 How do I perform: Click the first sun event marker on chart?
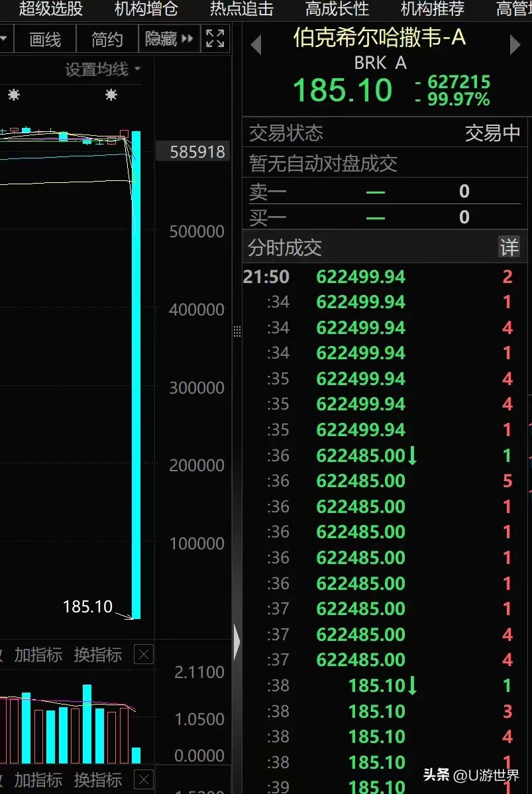point(14,95)
